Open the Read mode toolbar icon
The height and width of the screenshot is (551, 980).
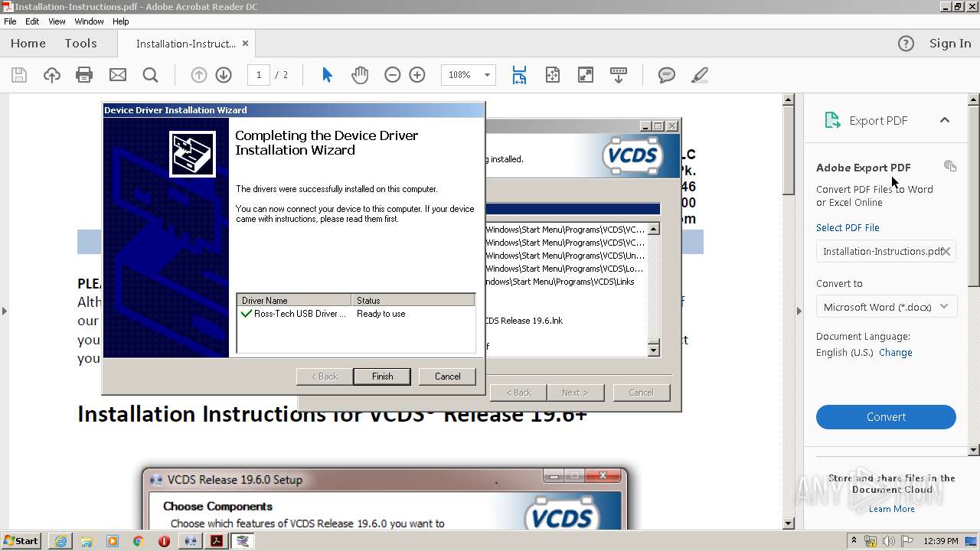point(618,75)
